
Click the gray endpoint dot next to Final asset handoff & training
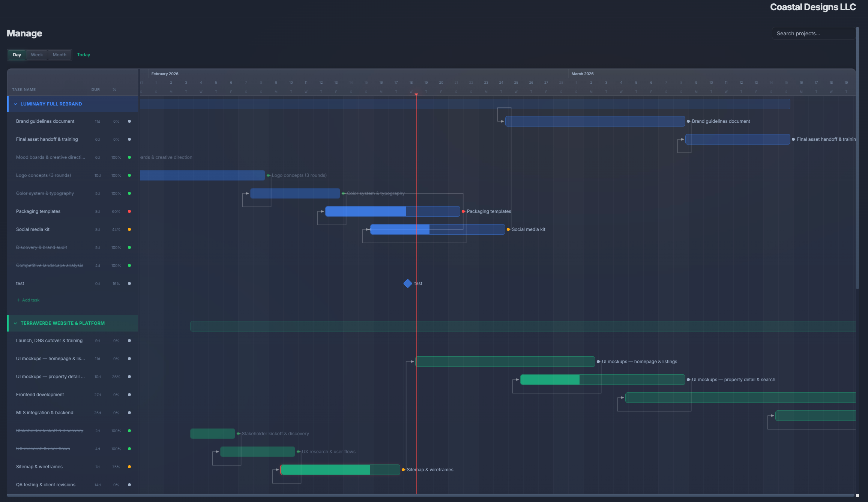pos(793,139)
